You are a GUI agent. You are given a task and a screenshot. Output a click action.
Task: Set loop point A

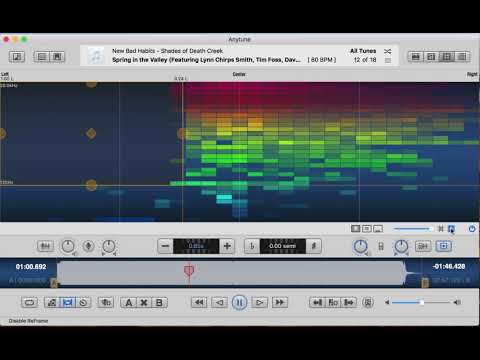pos(128,303)
